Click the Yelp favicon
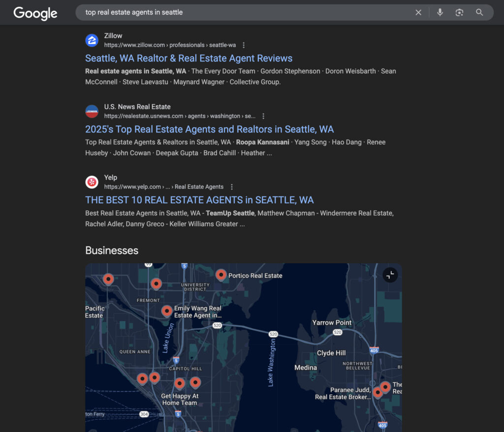Image resolution: width=504 pixels, height=432 pixels. (x=92, y=182)
